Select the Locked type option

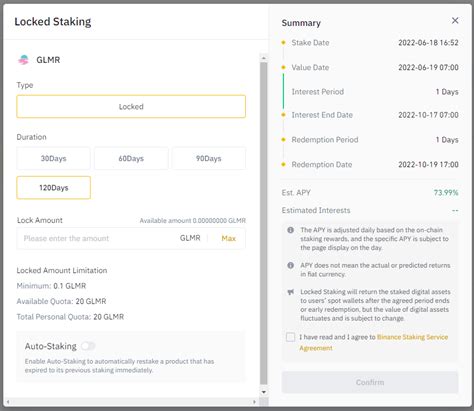(131, 107)
